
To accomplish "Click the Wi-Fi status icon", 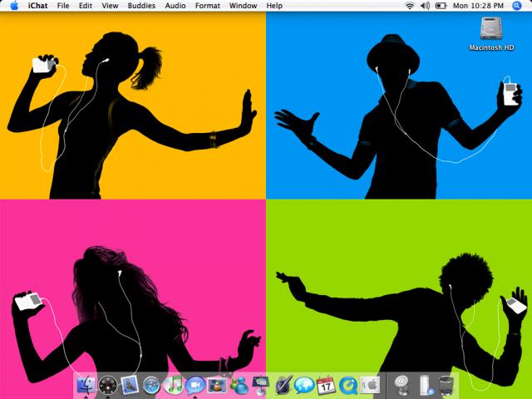I will (410, 6).
